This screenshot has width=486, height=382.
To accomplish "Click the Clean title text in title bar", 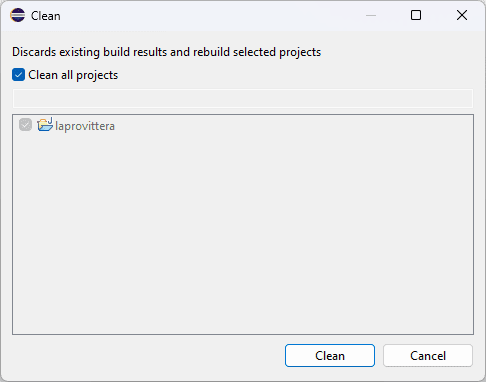I will click(46, 16).
